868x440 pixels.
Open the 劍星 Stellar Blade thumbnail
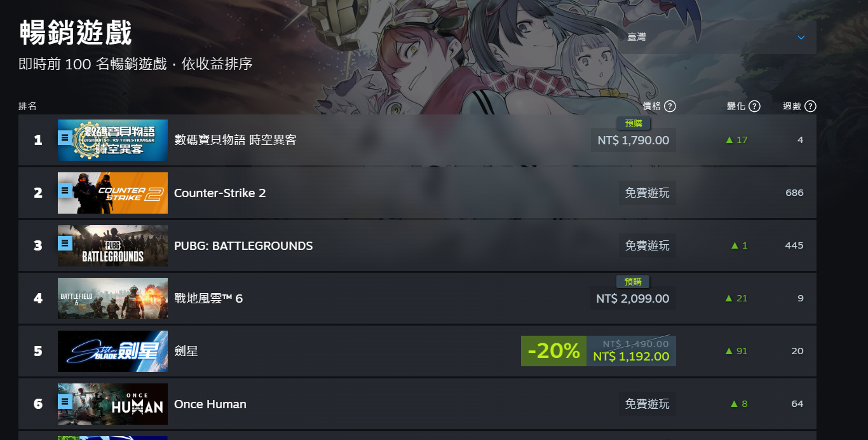coord(113,351)
